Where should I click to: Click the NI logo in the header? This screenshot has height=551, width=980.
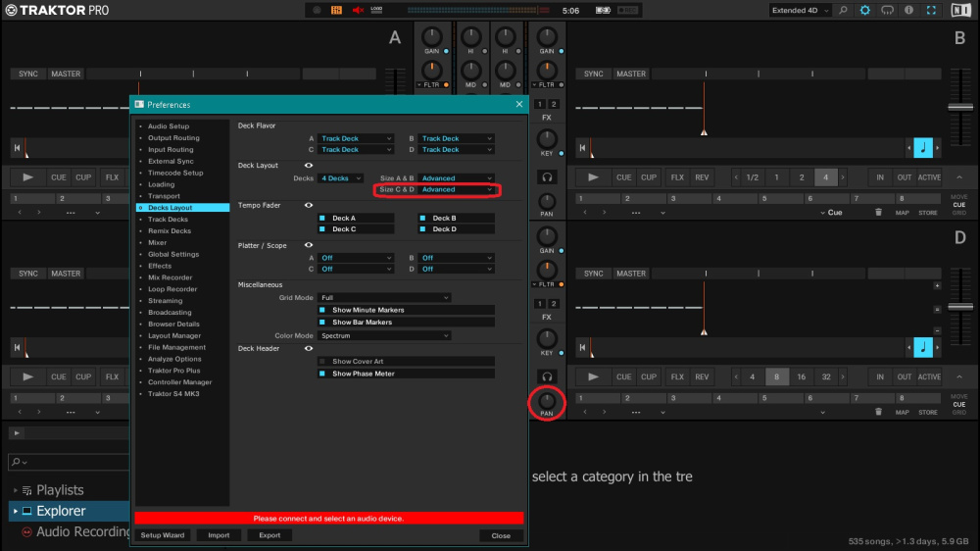(960, 10)
